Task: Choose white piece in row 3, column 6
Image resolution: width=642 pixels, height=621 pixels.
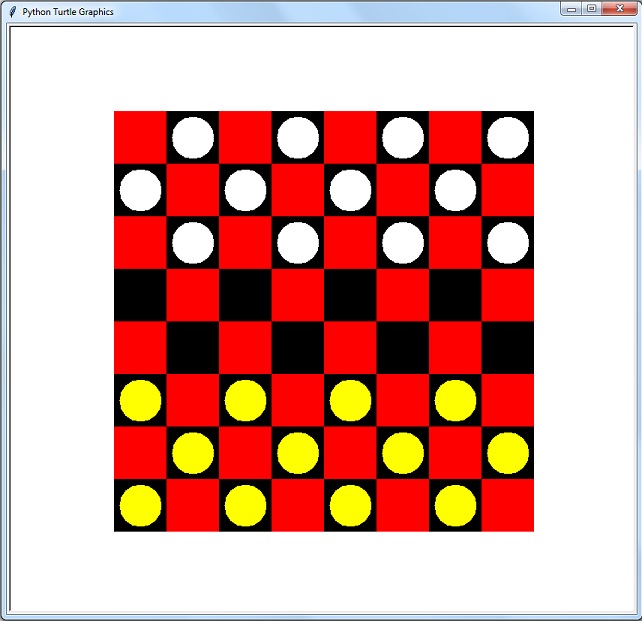Action: coord(403,243)
